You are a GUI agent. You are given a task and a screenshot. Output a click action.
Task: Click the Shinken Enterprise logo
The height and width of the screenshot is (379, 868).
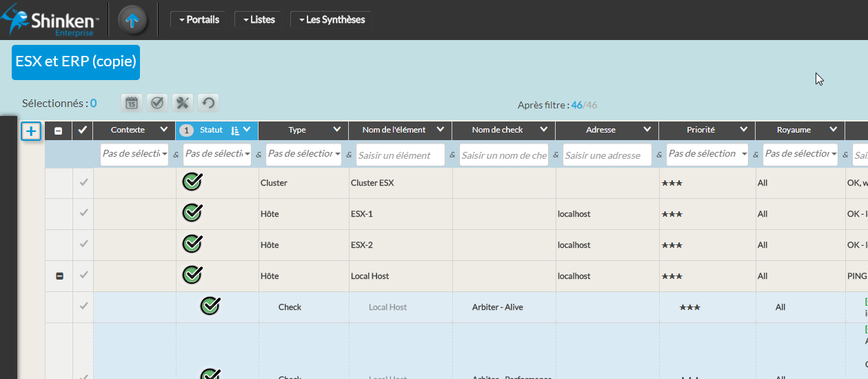pyautogui.click(x=52, y=21)
